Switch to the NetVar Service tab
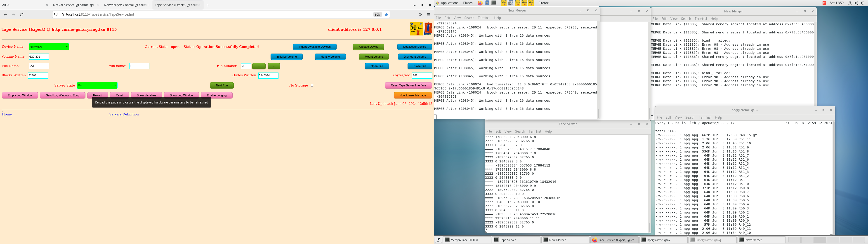This screenshot has height=244, width=868. [73, 5]
